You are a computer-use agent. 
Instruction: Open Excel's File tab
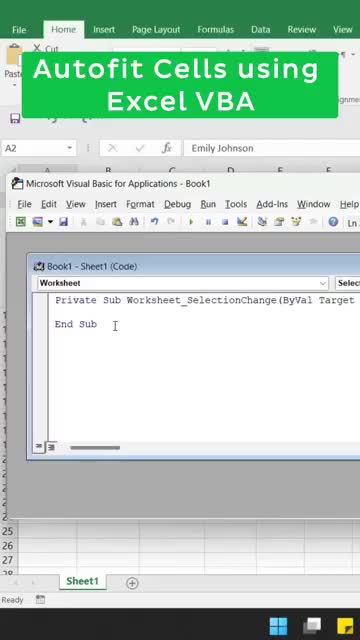point(19,29)
